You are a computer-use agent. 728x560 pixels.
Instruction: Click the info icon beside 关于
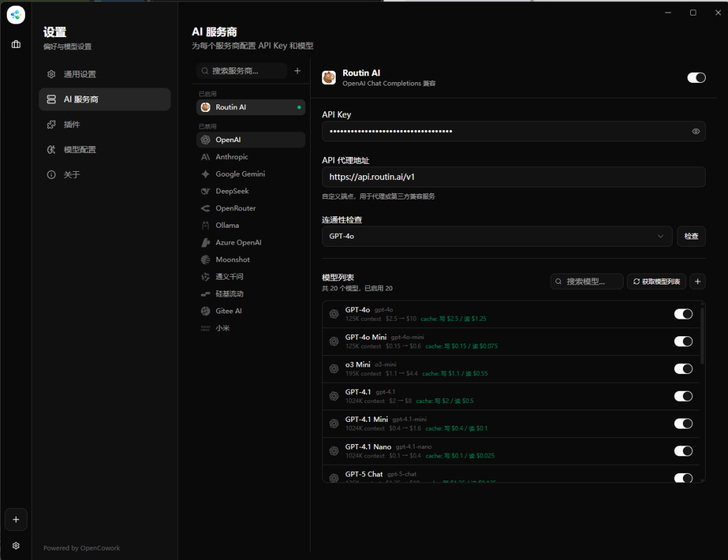point(51,175)
